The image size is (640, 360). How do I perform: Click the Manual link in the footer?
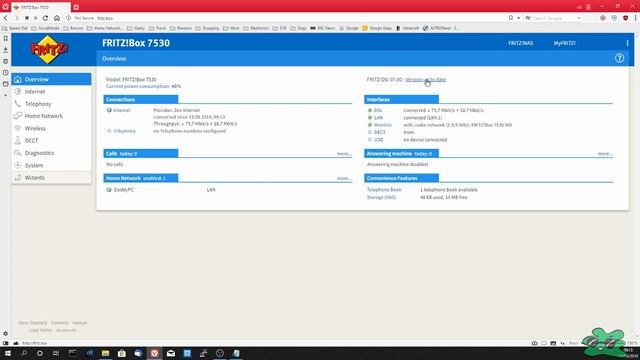pyautogui.click(x=80, y=322)
